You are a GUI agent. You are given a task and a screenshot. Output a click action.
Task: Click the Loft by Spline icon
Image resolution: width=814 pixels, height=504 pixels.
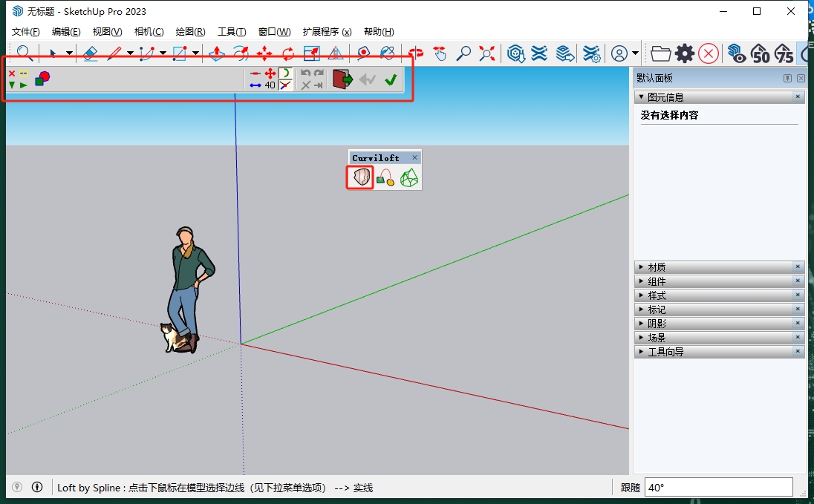360,177
